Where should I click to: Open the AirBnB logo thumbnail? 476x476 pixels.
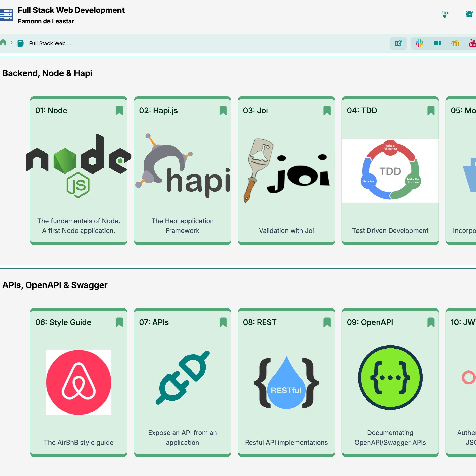(x=79, y=382)
